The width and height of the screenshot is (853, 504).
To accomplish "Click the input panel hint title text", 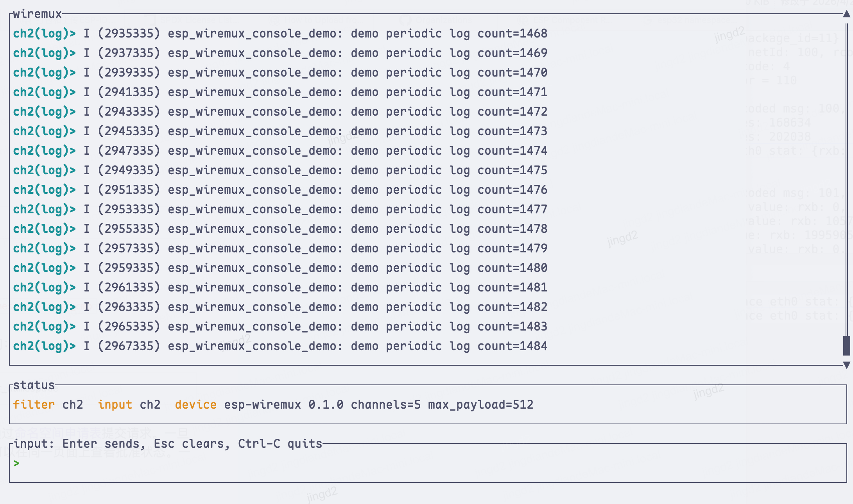I will tap(168, 444).
